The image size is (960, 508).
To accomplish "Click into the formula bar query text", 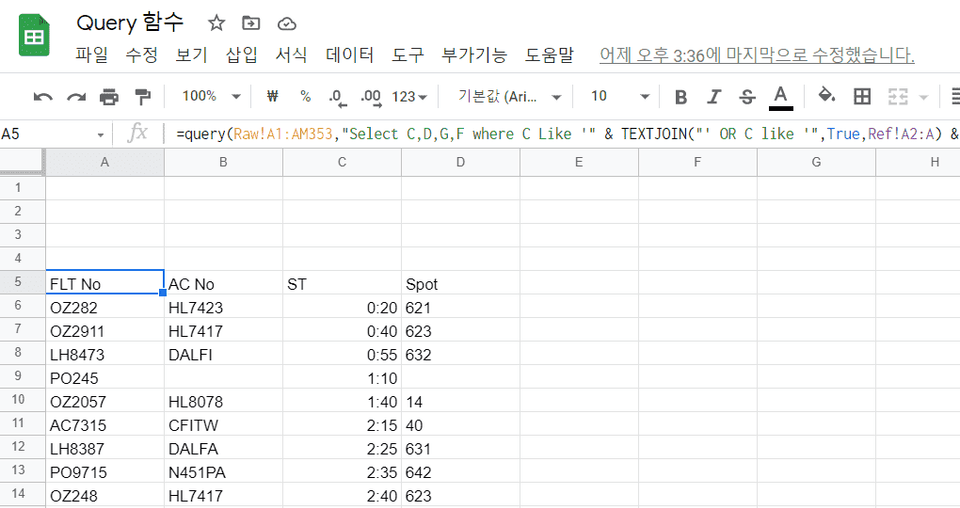I will pos(566,134).
